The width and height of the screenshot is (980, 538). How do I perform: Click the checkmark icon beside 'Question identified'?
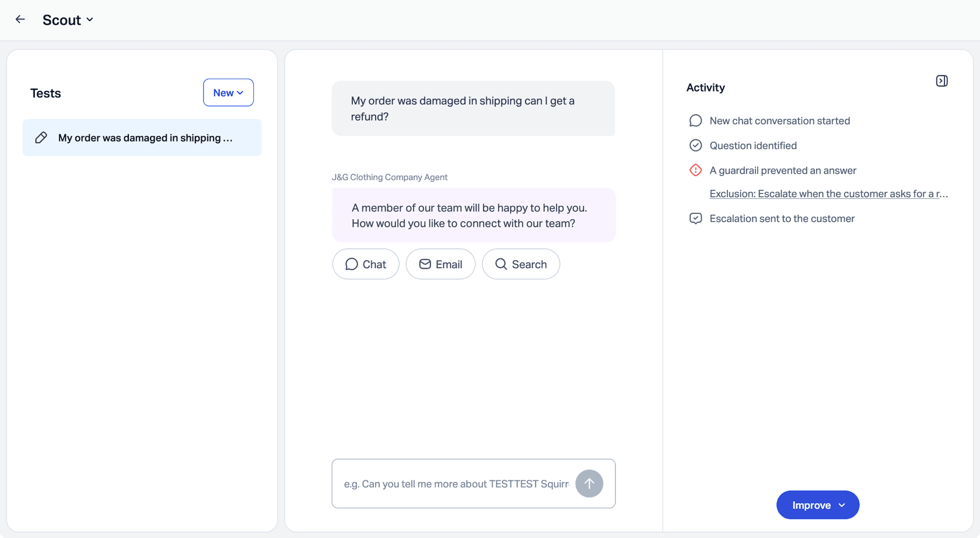[695, 145]
